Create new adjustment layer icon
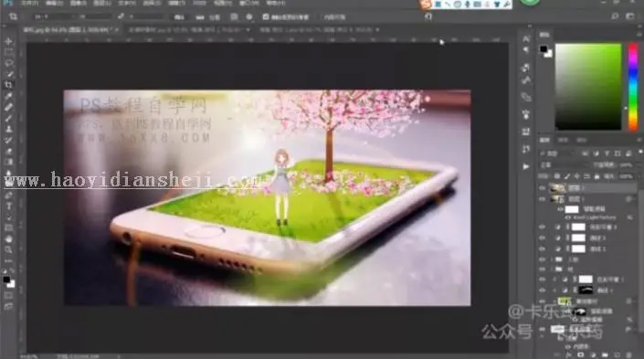This screenshot has height=359, width=644. coord(593,355)
